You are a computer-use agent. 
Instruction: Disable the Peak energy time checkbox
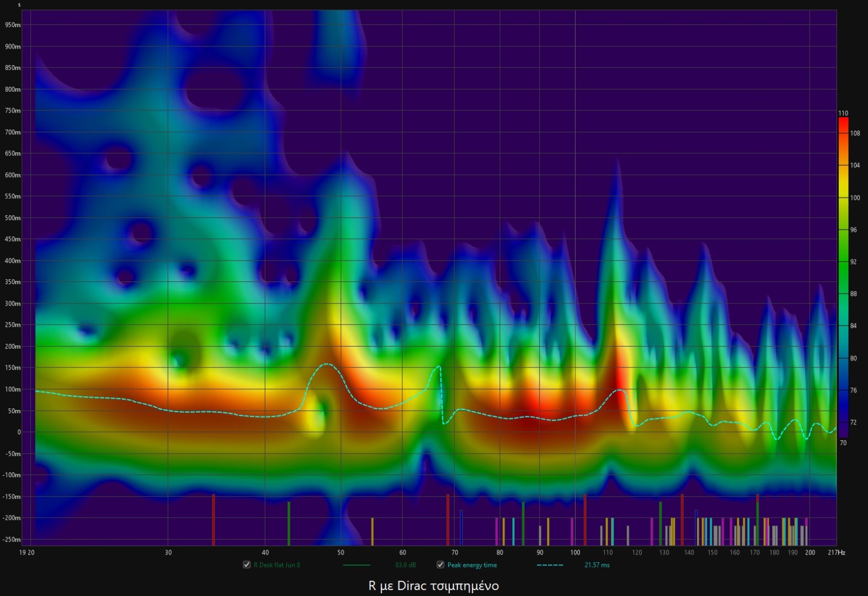click(x=440, y=565)
